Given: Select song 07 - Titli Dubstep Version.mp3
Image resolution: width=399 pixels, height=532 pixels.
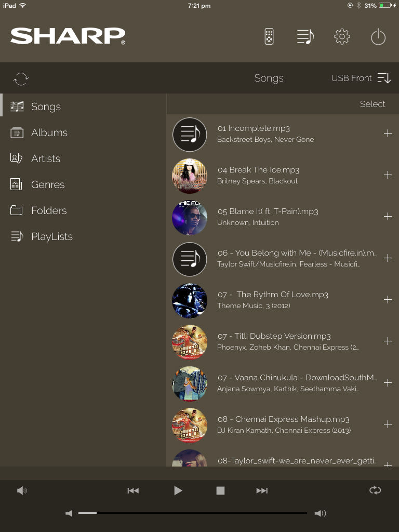Looking at the screenshot, I should (283, 342).
